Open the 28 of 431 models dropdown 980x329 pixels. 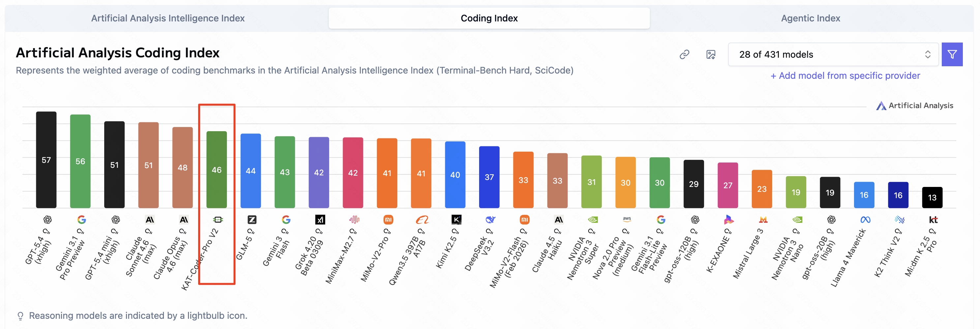pos(833,55)
